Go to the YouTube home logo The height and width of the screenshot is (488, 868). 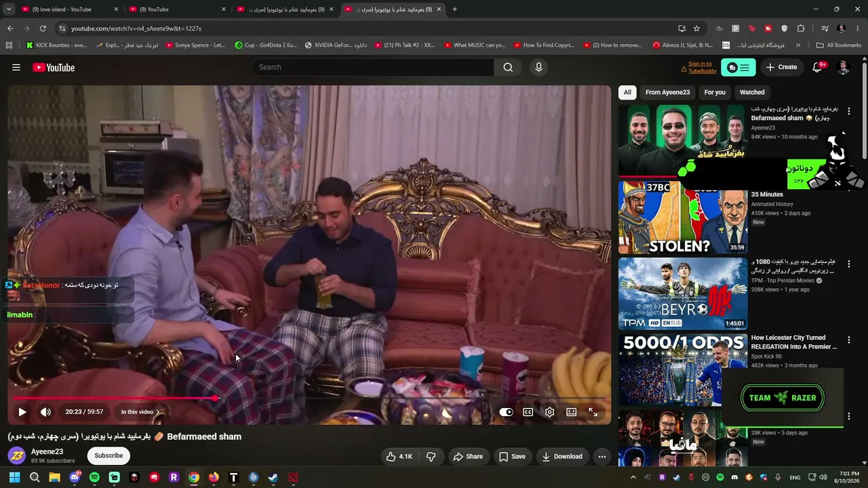point(54,67)
